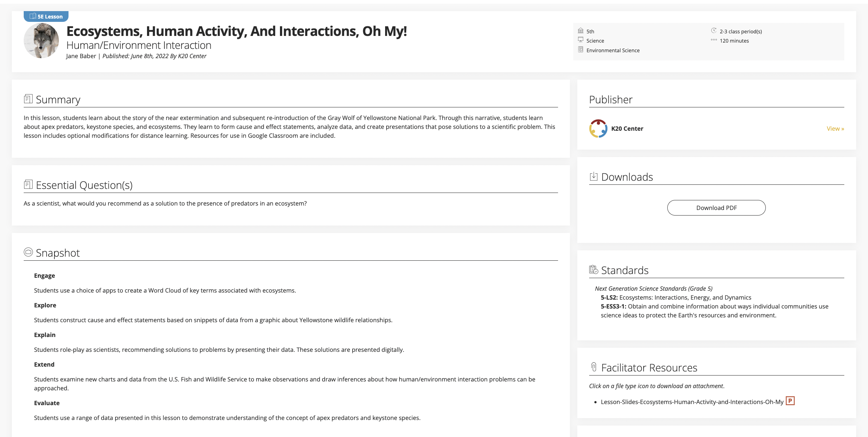The image size is (868, 437).
Task: Select the 5-LS2 standard entry
Action: pos(676,297)
